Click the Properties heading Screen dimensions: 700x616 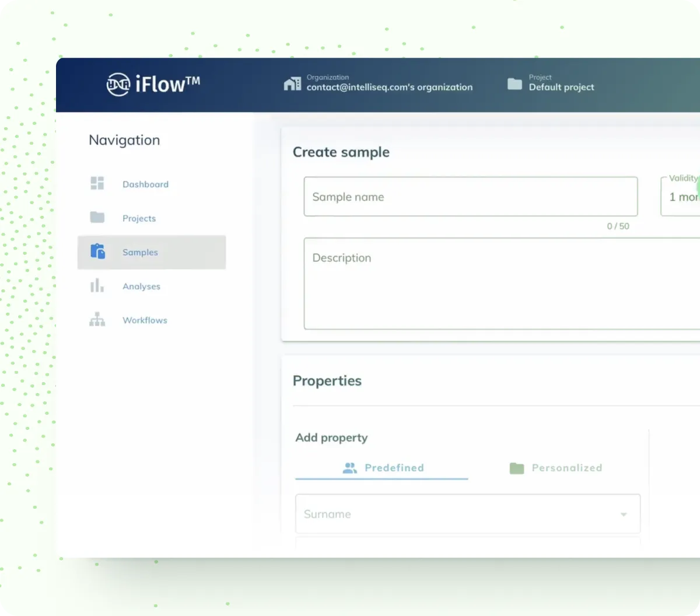tap(327, 381)
